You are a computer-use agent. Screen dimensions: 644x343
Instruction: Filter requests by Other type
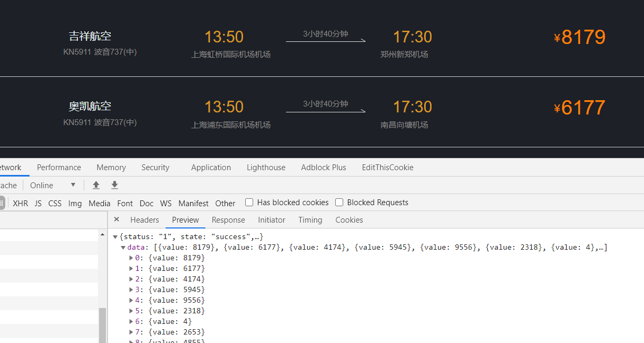coord(225,203)
